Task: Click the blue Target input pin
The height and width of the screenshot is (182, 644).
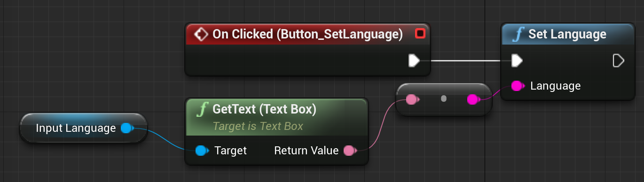Action: (x=202, y=151)
